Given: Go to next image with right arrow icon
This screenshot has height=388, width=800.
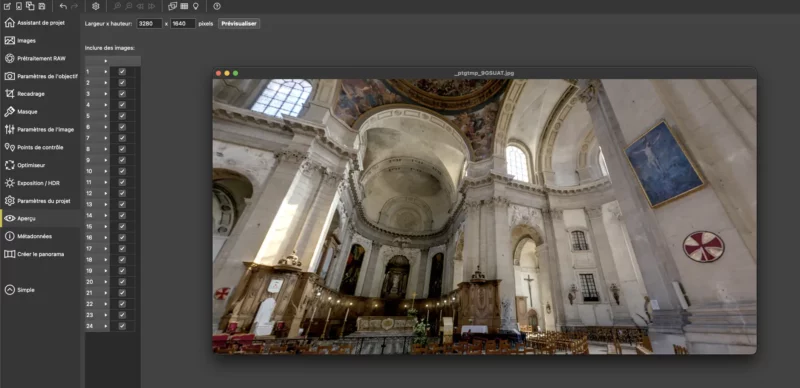Looking at the screenshot, I should pos(152,6).
